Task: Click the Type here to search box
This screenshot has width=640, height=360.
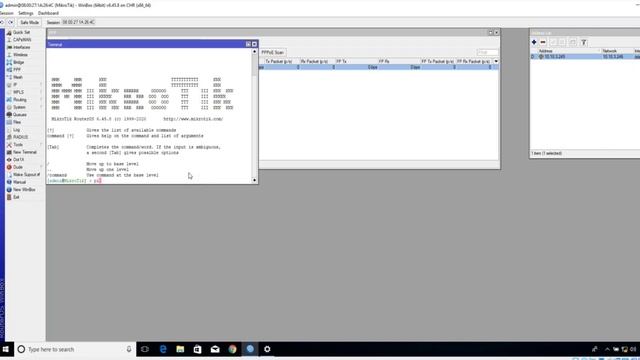Action: point(75,349)
